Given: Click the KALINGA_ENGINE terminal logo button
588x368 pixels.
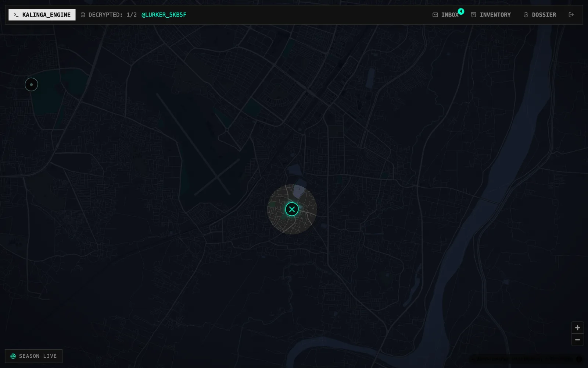Looking at the screenshot, I should (x=42, y=15).
